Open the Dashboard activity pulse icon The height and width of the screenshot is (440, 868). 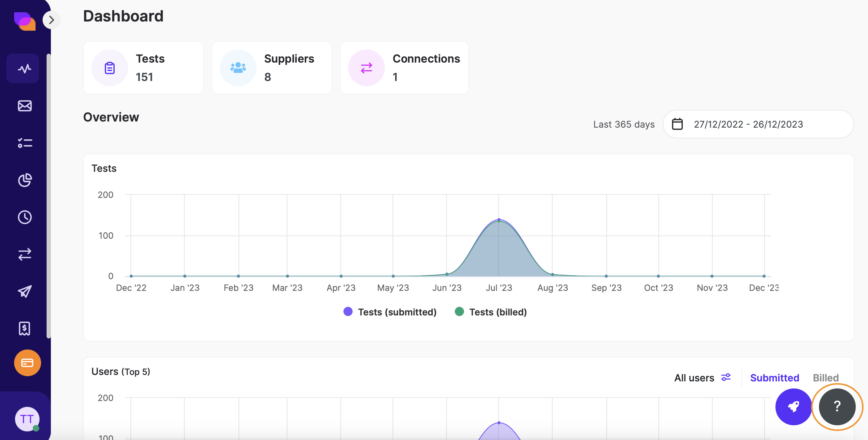click(23, 68)
